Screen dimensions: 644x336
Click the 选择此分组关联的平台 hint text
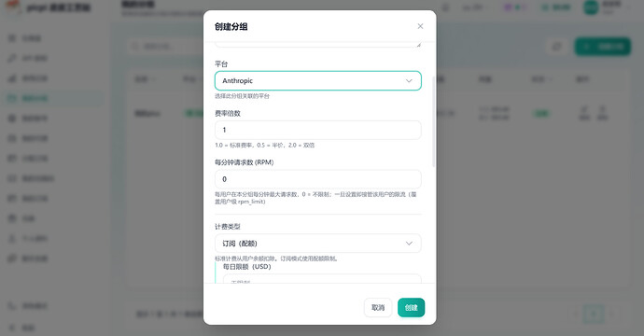click(x=242, y=96)
